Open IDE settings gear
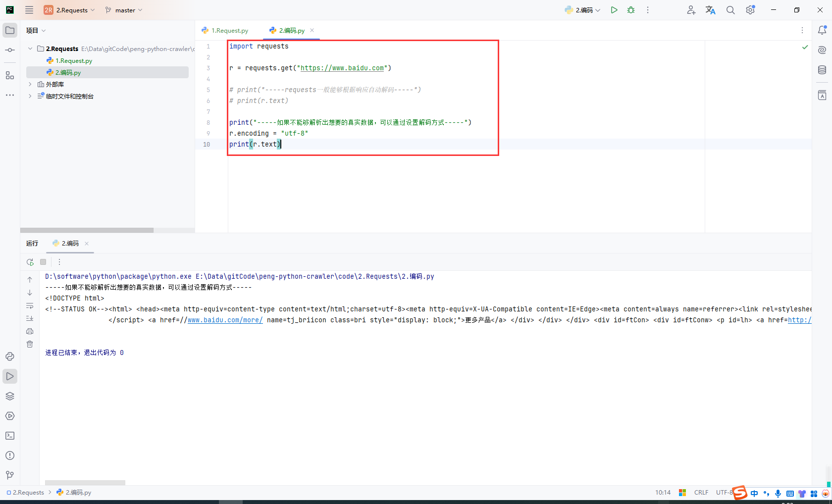This screenshot has width=832, height=504. 750,10
